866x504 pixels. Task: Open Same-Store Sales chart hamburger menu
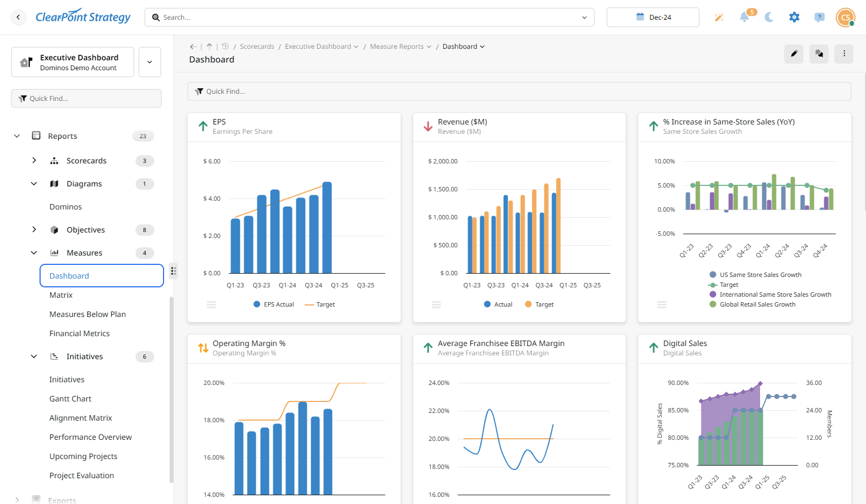(662, 304)
